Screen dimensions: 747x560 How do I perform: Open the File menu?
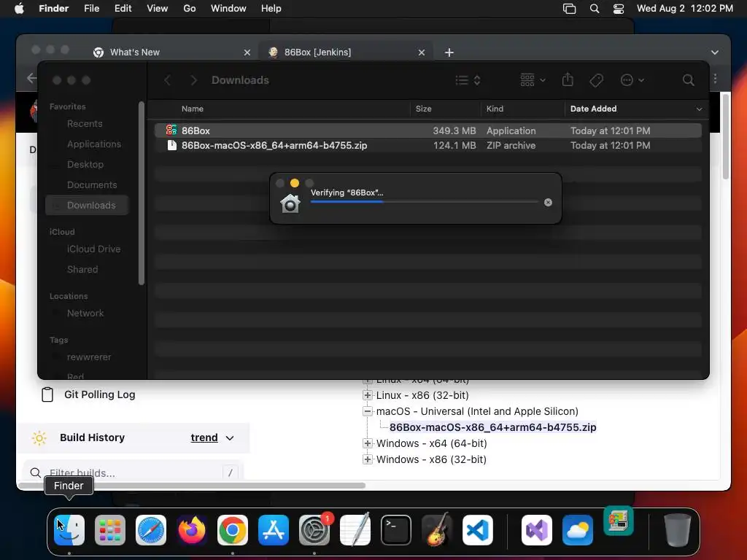[x=91, y=9]
